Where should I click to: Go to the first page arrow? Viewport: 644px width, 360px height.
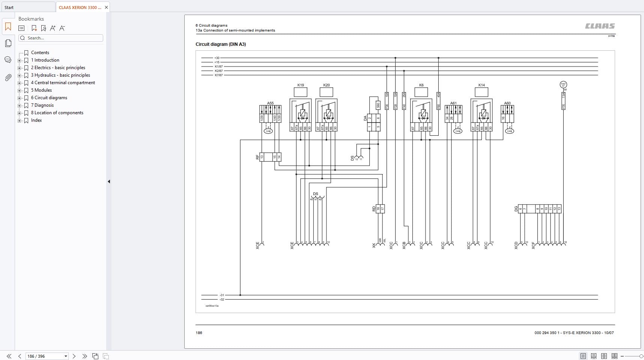(9, 356)
